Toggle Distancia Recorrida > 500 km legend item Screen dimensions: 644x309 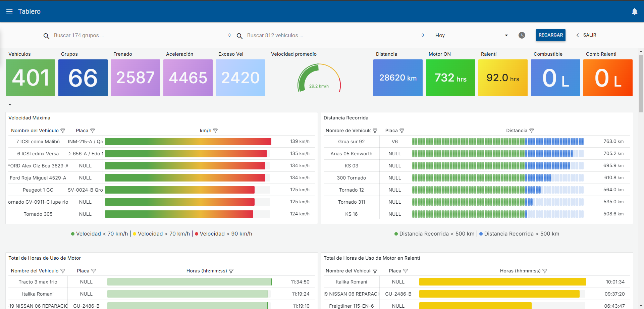tap(519, 234)
